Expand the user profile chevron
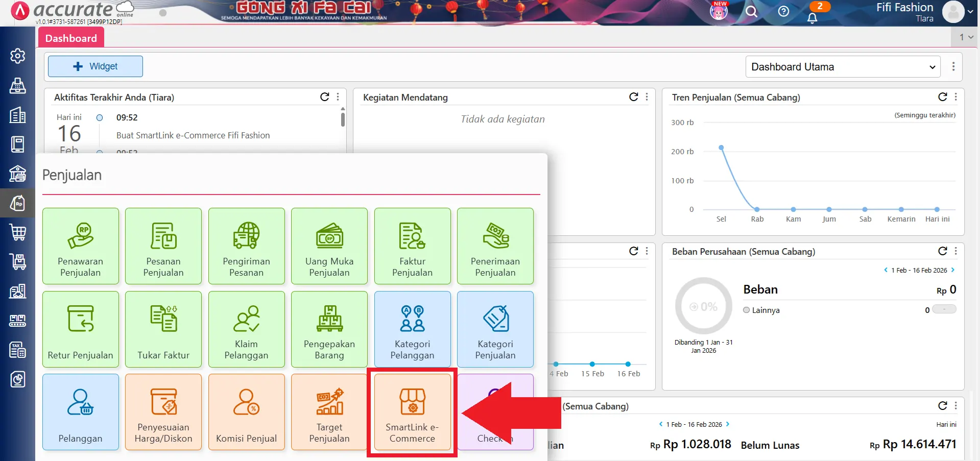 pos(970,11)
